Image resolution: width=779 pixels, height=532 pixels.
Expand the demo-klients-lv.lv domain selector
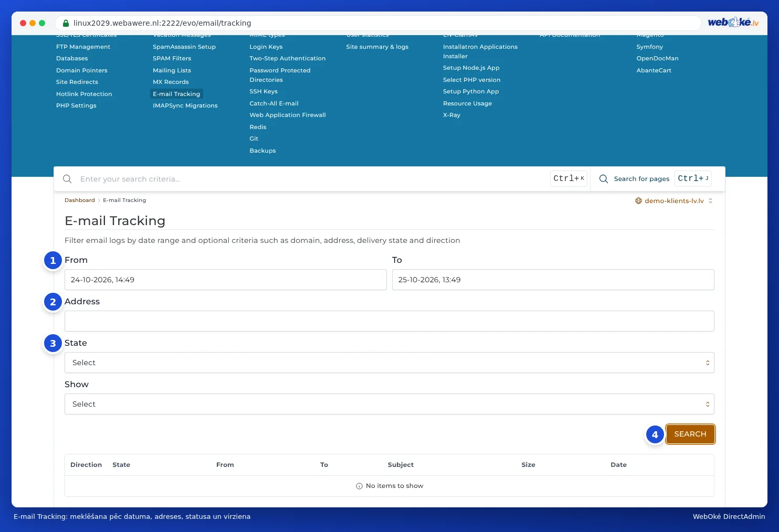click(x=674, y=200)
